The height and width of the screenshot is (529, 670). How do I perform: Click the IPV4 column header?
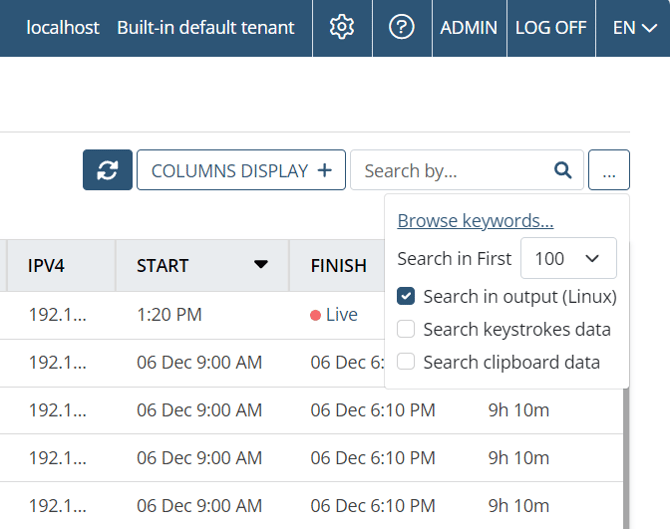pyautogui.click(x=47, y=266)
